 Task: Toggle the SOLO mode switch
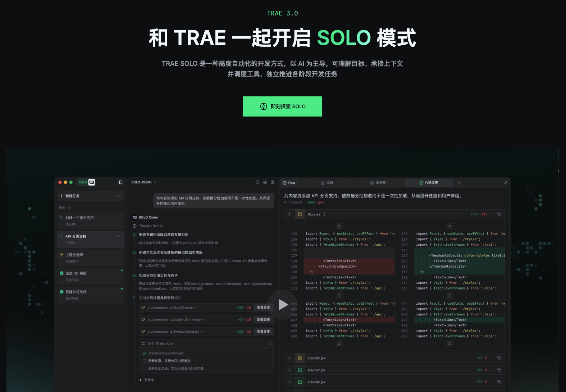click(86, 182)
